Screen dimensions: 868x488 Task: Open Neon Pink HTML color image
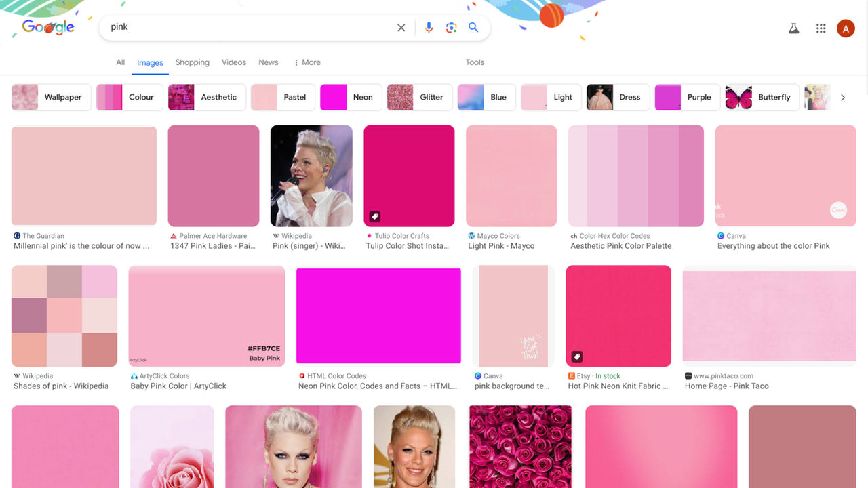click(378, 316)
